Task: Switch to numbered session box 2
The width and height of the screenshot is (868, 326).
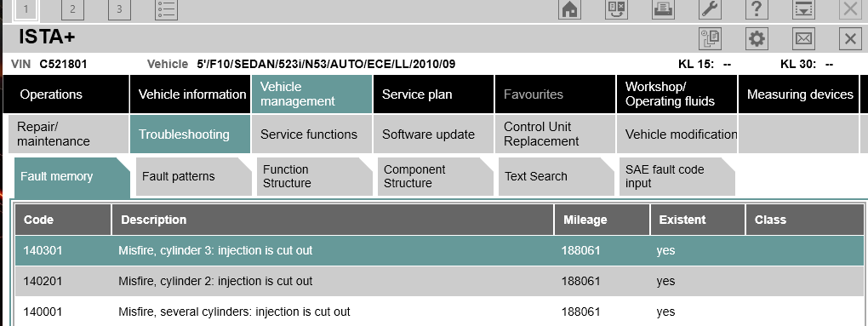Action: tap(72, 9)
